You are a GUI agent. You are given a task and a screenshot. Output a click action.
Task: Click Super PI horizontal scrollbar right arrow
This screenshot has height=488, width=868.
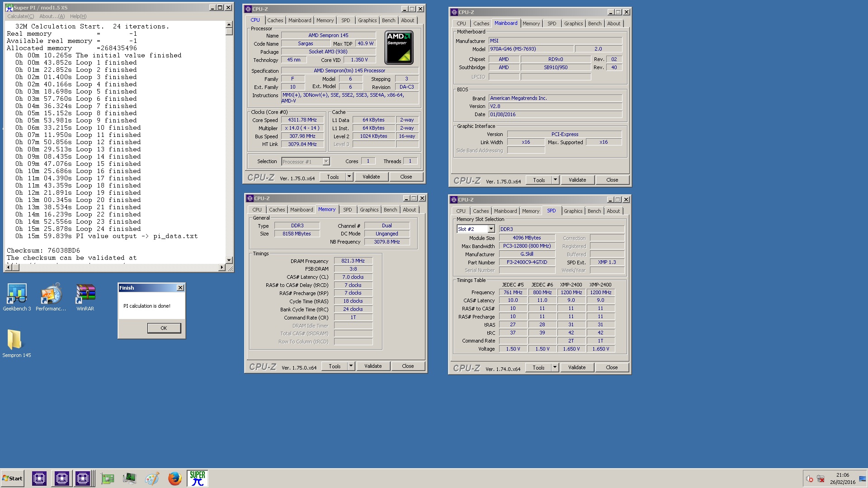click(222, 267)
